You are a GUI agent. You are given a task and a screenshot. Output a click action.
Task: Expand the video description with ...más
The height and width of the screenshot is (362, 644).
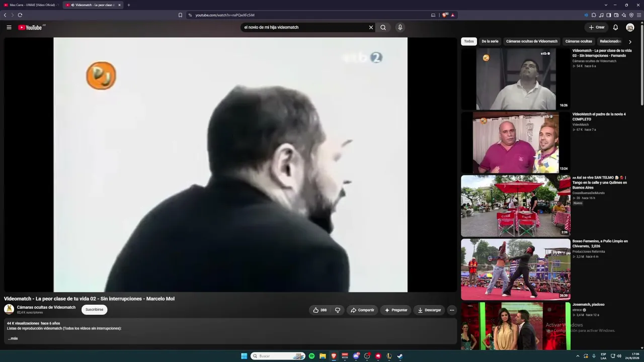click(13, 338)
